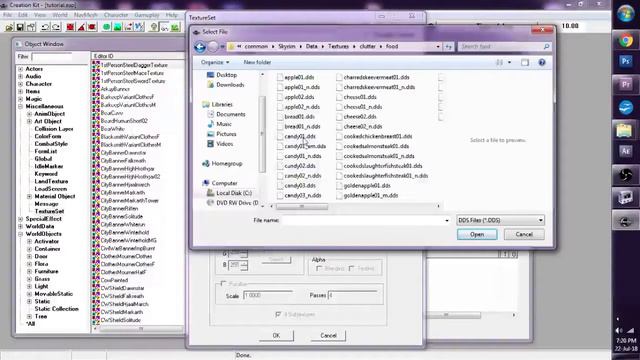Collapse the Miscellaneous tree node
The height and width of the screenshot is (360, 640).
[x=20, y=107]
